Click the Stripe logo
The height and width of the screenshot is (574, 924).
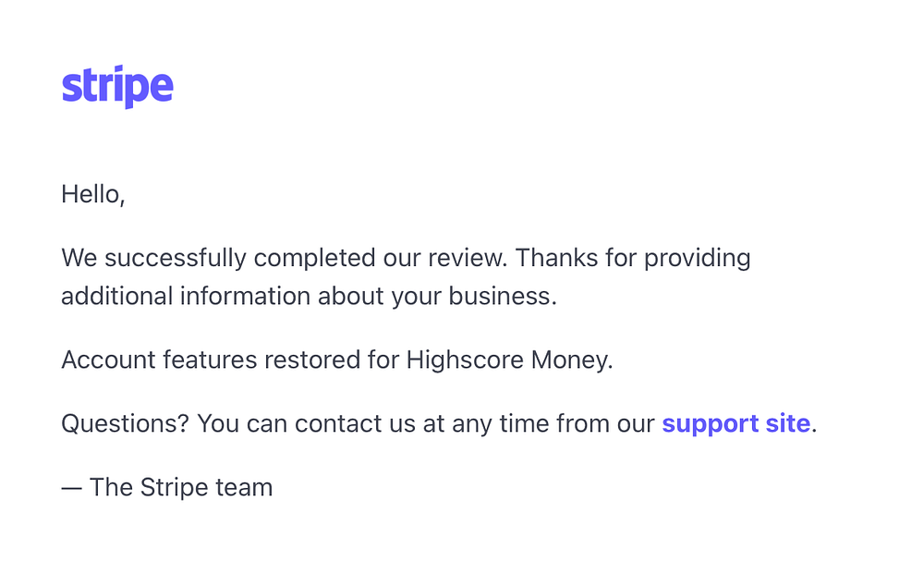tap(117, 87)
